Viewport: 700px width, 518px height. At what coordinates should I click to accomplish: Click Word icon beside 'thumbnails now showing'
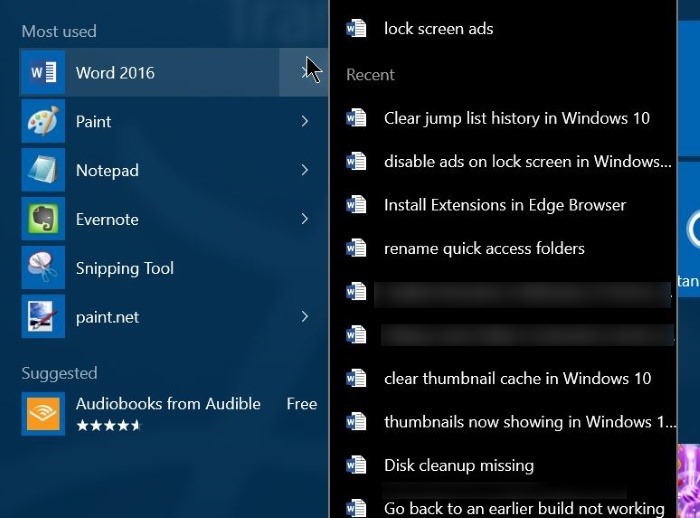[x=356, y=422]
